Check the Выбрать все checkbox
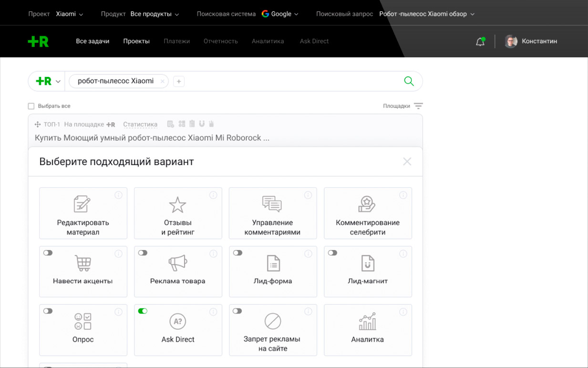 tap(31, 106)
